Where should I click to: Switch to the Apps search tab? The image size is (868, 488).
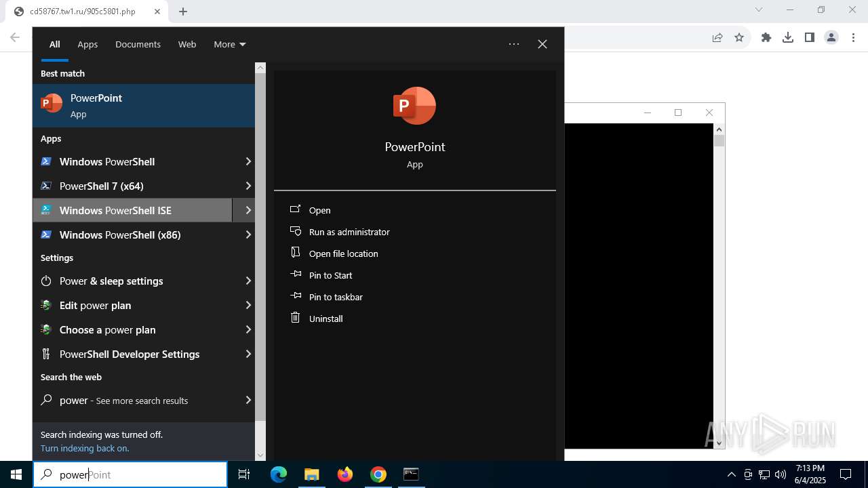pyautogui.click(x=87, y=44)
